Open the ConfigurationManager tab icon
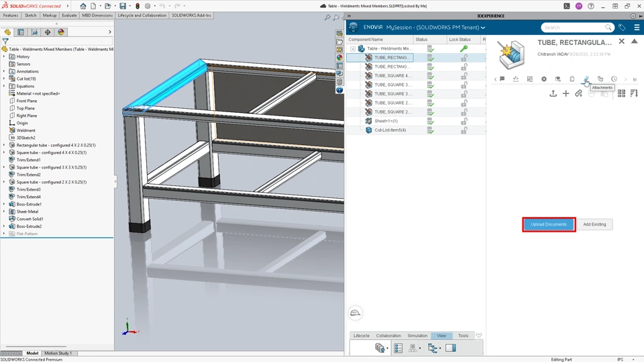This screenshot has height=362, width=644. (x=34, y=32)
